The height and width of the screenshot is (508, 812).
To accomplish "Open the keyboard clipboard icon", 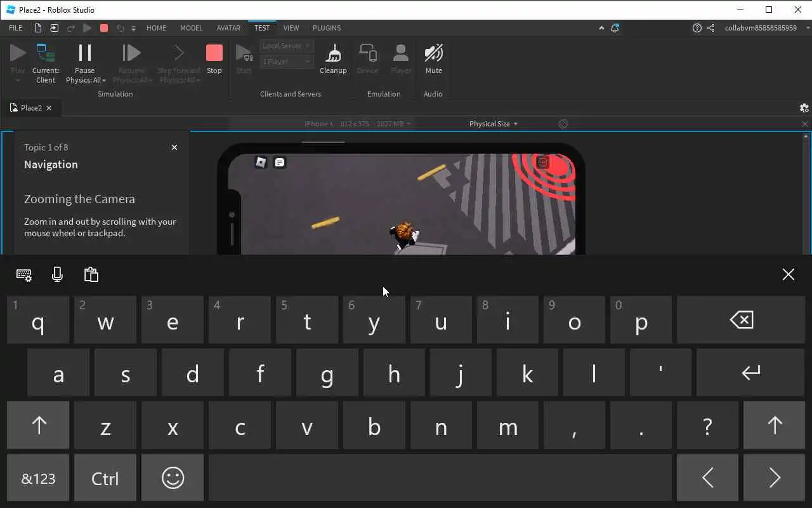I will click(x=91, y=274).
